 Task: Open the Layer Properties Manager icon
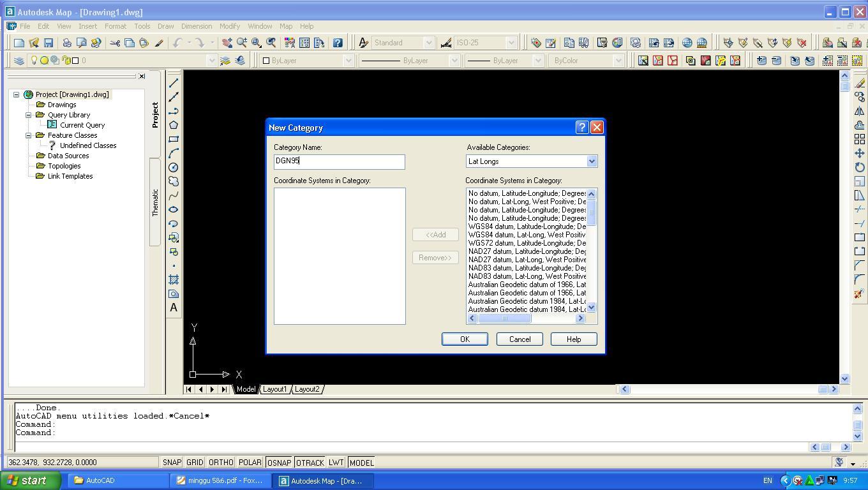[19, 61]
